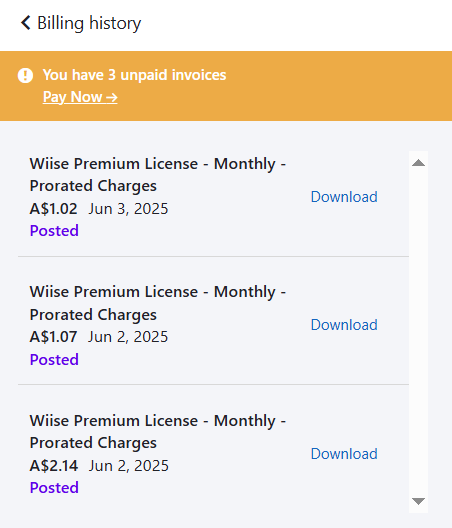Download the A$2.14 invoice from Jun 2
The height and width of the screenshot is (528, 452).
(344, 454)
